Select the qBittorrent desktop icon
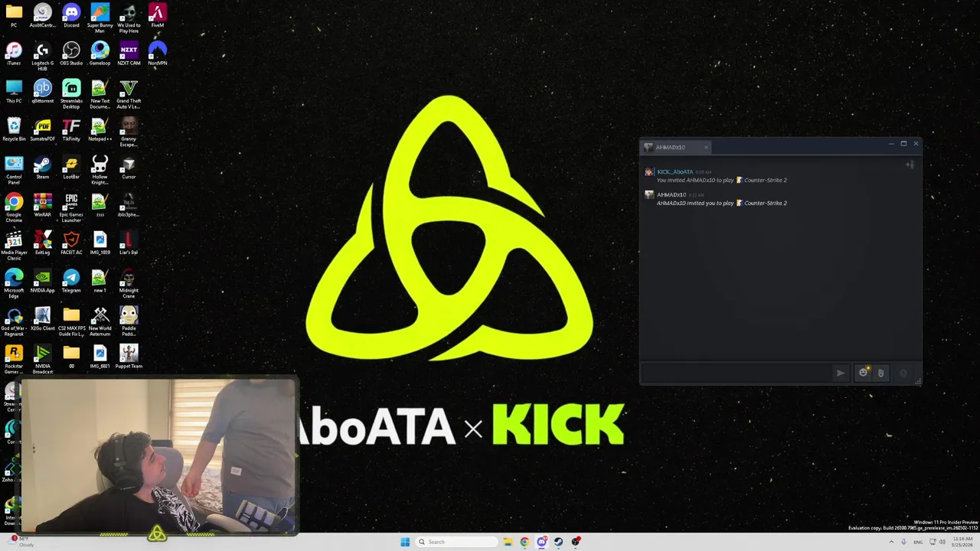 [x=43, y=91]
